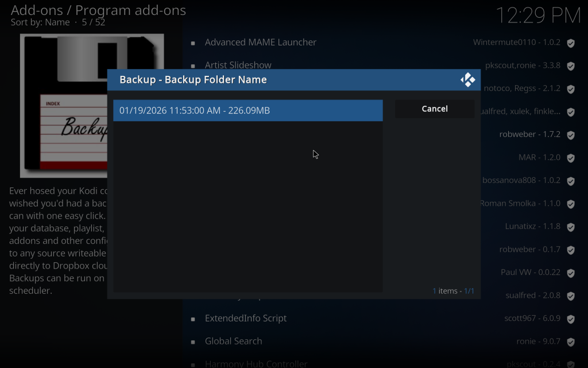Click the bullet icon beside Global Search
Image resolution: width=588 pixels, height=368 pixels.
193,342
